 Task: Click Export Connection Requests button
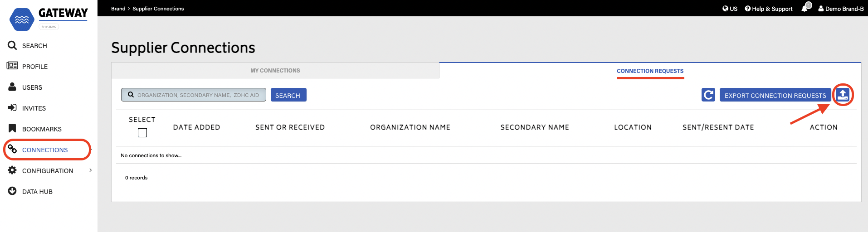[x=775, y=95]
